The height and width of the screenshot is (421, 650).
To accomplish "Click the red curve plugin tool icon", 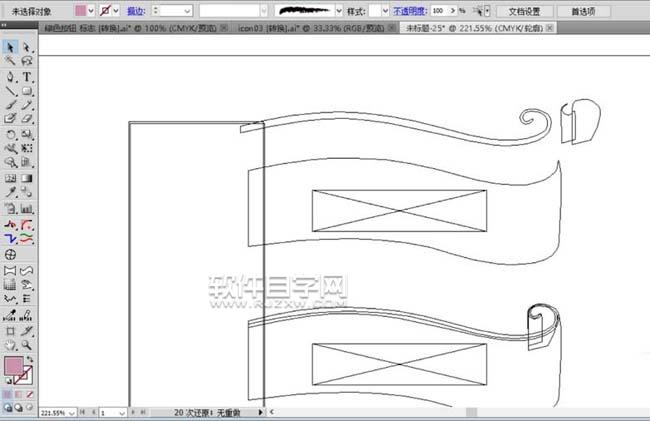I will [x=27, y=225].
